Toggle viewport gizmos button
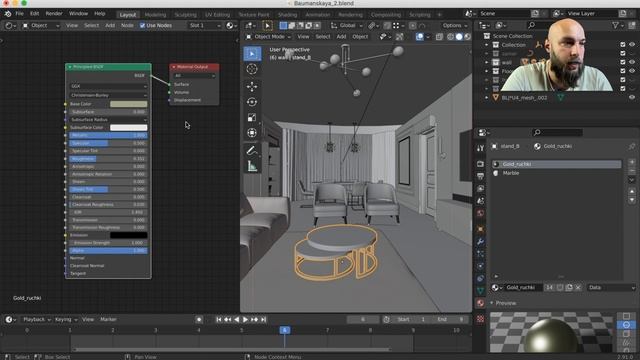Image resolution: width=640 pixels, height=360 pixels. click(x=399, y=37)
